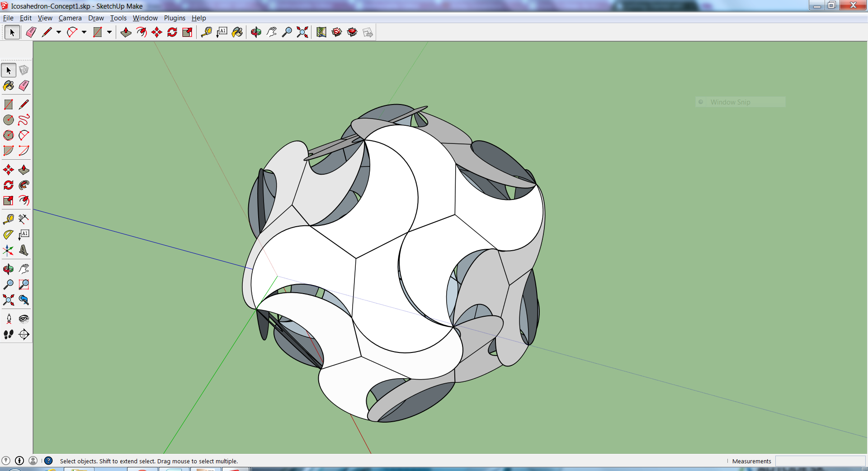Viewport: 868px width, 471px height.
Task: Click the Dimension tool
Action: [24, 219]
